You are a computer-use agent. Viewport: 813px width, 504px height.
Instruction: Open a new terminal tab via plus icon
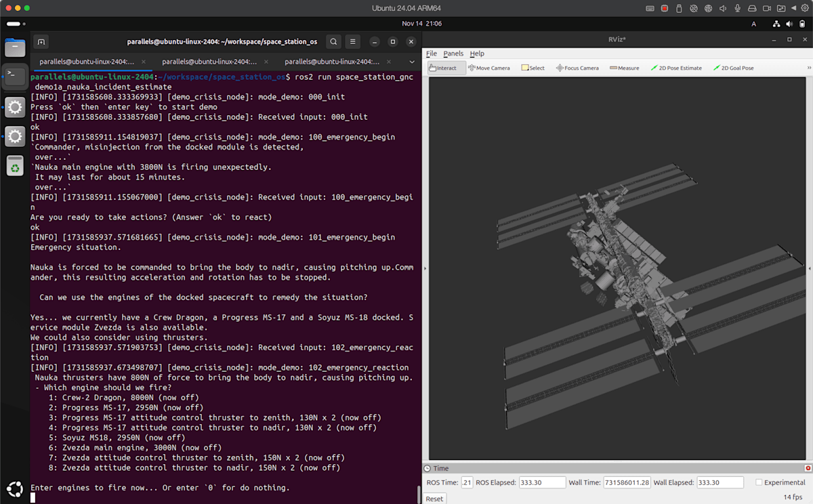[41, 42]
